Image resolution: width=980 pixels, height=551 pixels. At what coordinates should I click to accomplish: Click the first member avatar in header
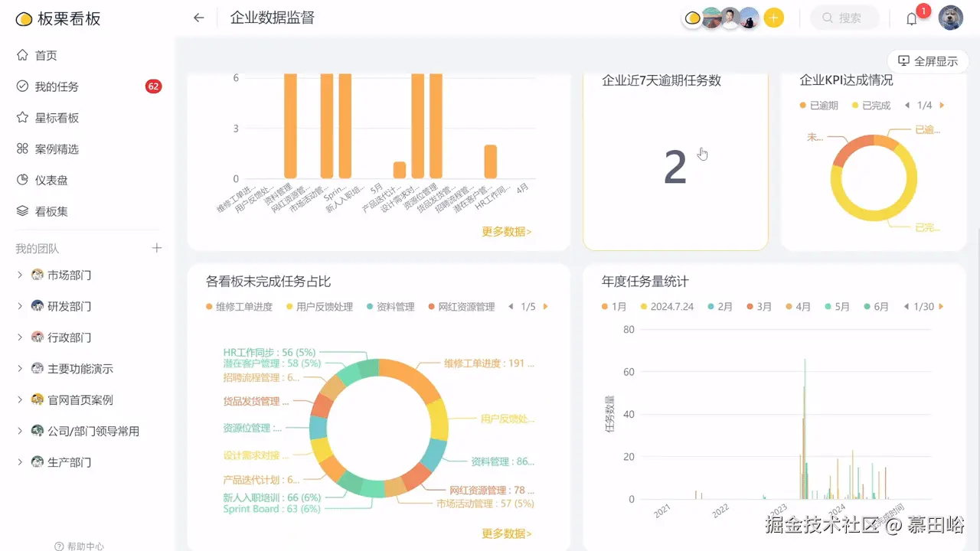(692, 18)
